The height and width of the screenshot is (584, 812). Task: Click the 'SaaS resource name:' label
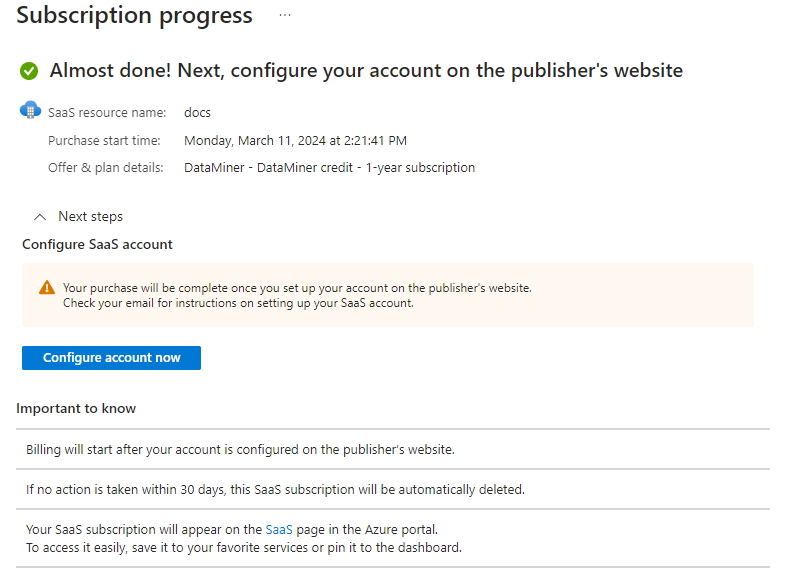[x=107, y=112]
